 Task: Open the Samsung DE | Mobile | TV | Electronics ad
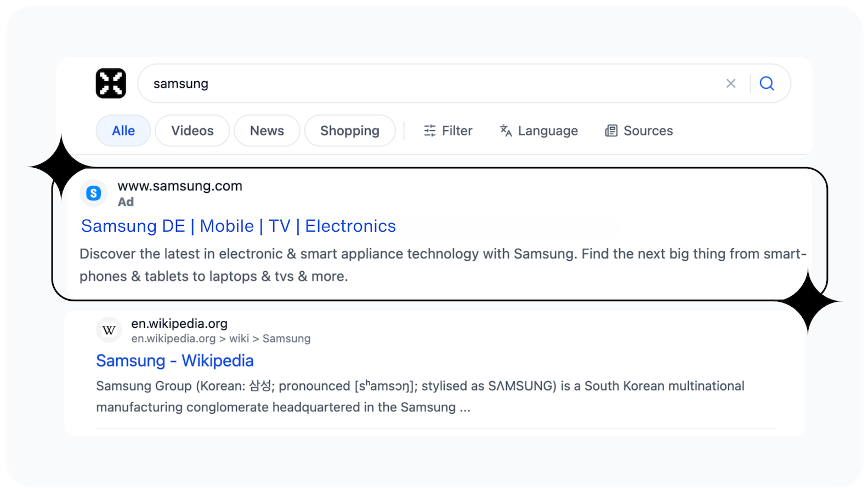click(x=238, y=226)
